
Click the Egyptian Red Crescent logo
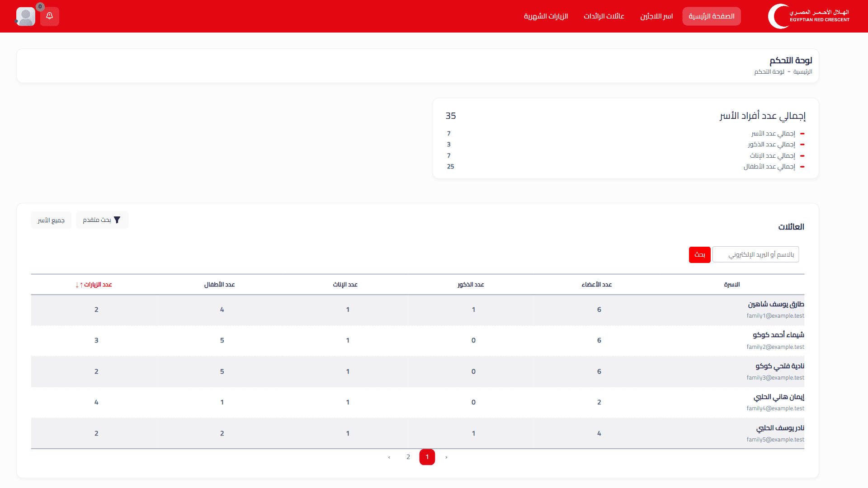[809, 16]
